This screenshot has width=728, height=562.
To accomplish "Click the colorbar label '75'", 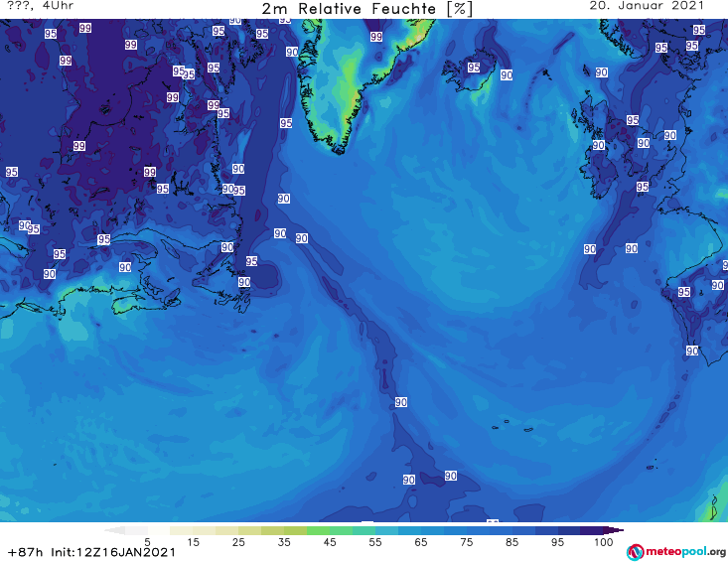I will (466, 542).
